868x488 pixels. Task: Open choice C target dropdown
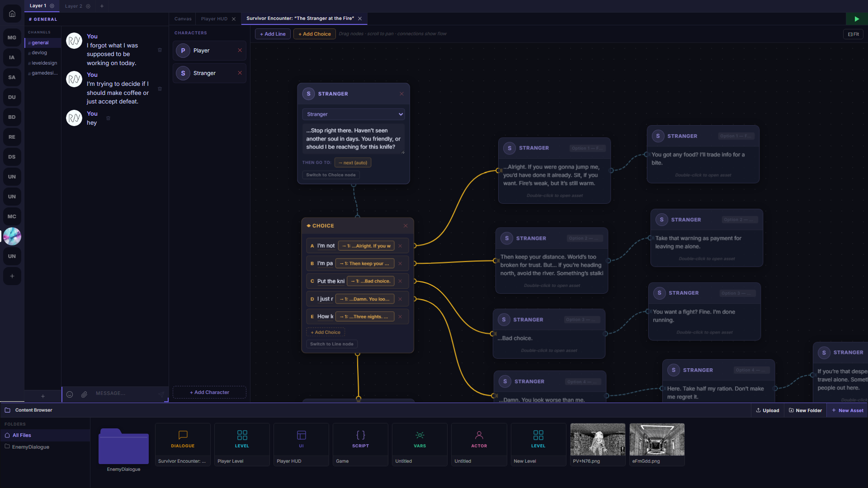click(370, 281)
